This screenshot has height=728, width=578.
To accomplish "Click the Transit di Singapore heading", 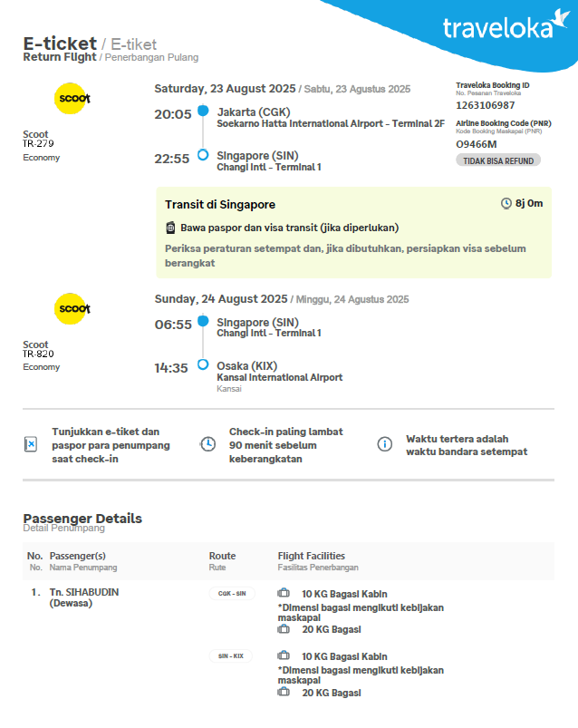I will pos(220,204).
